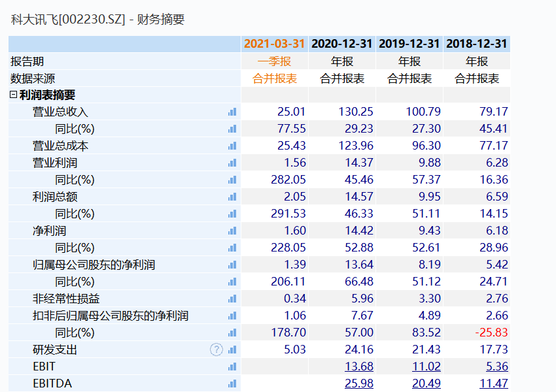This screenshot has width=556, height=392.
Task: Select 营业总成本 value 123.96
Action: (356, 146)
